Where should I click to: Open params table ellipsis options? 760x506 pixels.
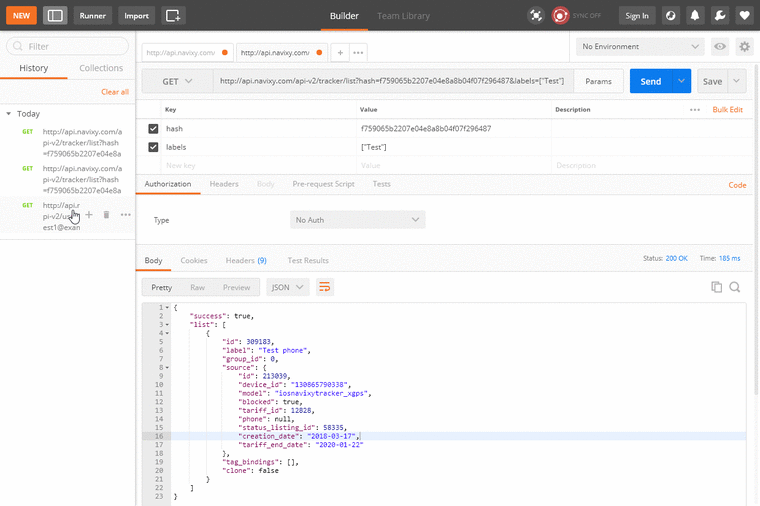point(695,110)
